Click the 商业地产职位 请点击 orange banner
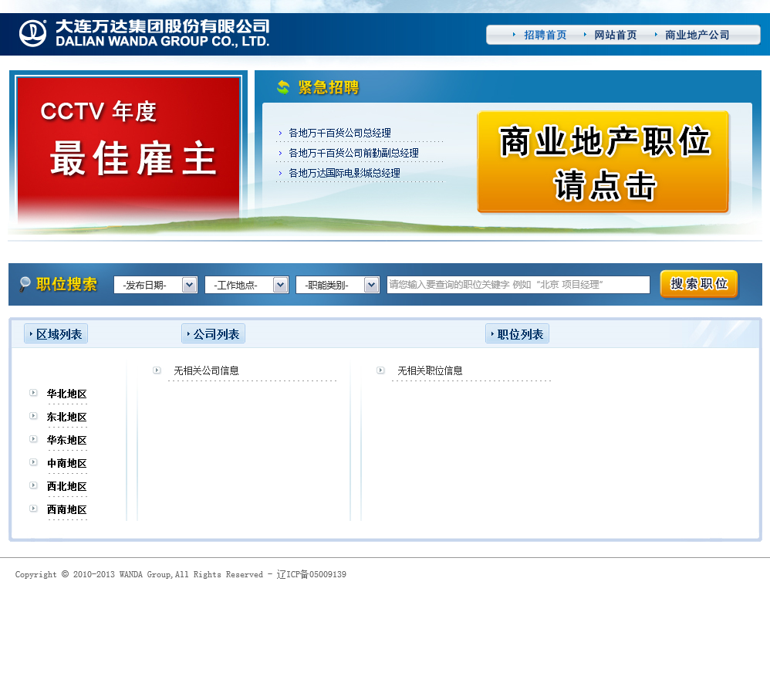Image resolution: width=770 pixels, height=700 pixels. pyautogui.click(x=603, y=162)
